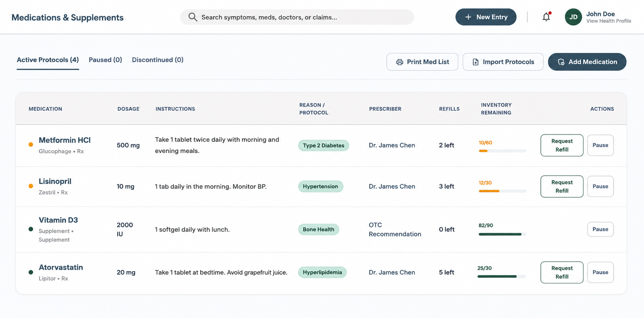This screenshot has height=318, width=644.
Task: Click the '500 mg' dosage cell
Action: pyautogui.click(x=128, y=145)
